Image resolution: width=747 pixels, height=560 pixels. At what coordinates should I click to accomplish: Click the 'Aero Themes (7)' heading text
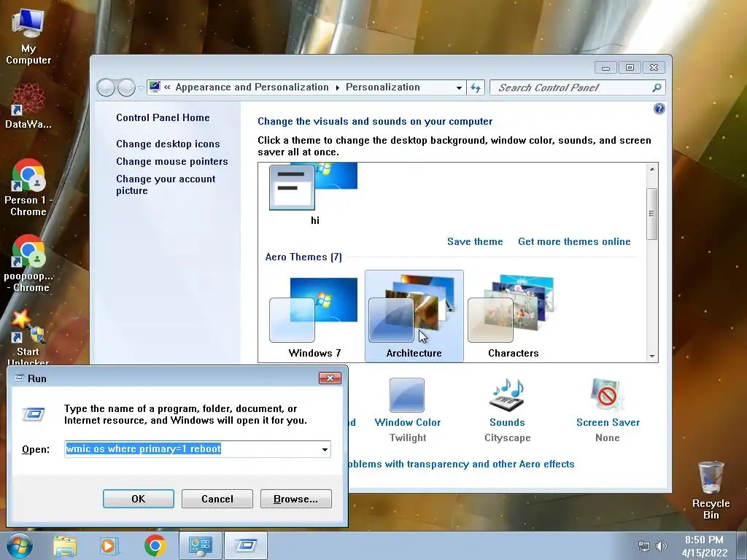coord(303,257)
